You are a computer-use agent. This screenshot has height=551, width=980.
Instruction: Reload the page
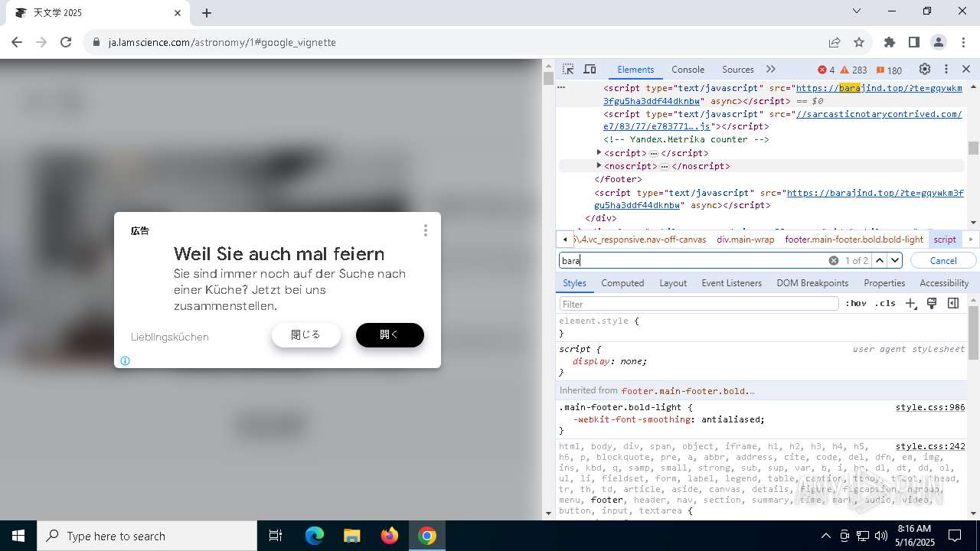66,42
